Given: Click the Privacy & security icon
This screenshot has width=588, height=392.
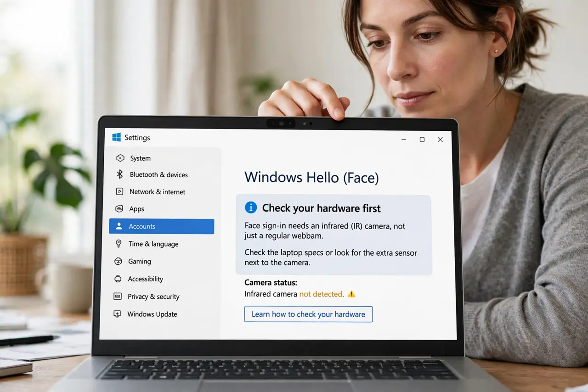Looking at the screenshot, I should [118, 297].
